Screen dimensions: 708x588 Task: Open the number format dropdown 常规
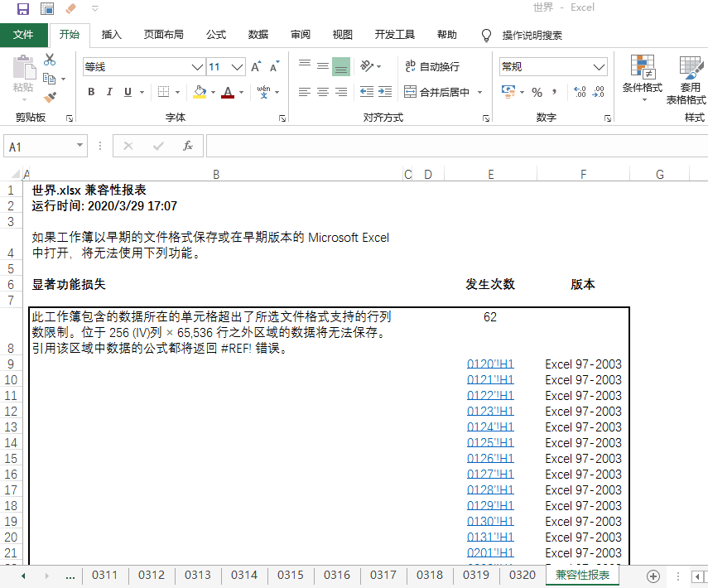tap(599, 67)
